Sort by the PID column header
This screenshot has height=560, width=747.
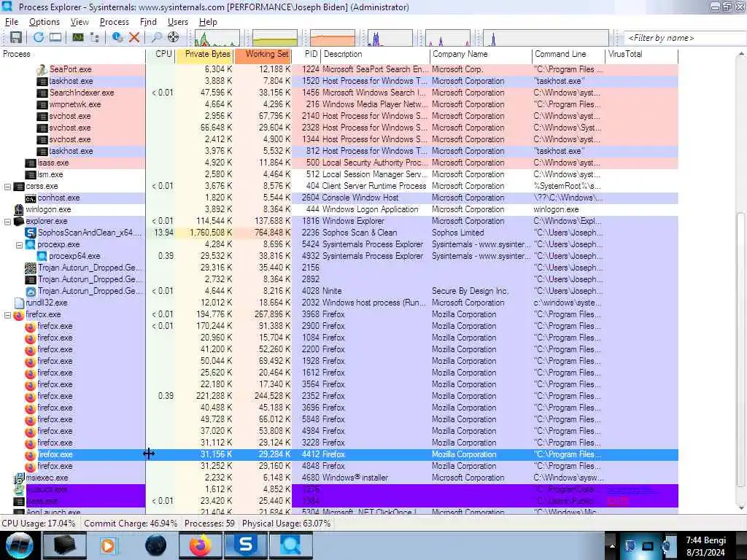point(306,54)
